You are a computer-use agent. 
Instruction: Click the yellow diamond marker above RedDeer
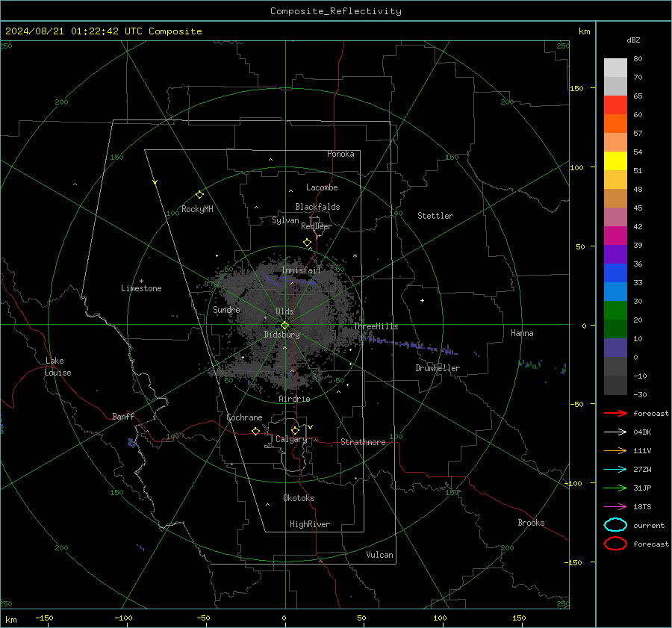tap(307, 243)
